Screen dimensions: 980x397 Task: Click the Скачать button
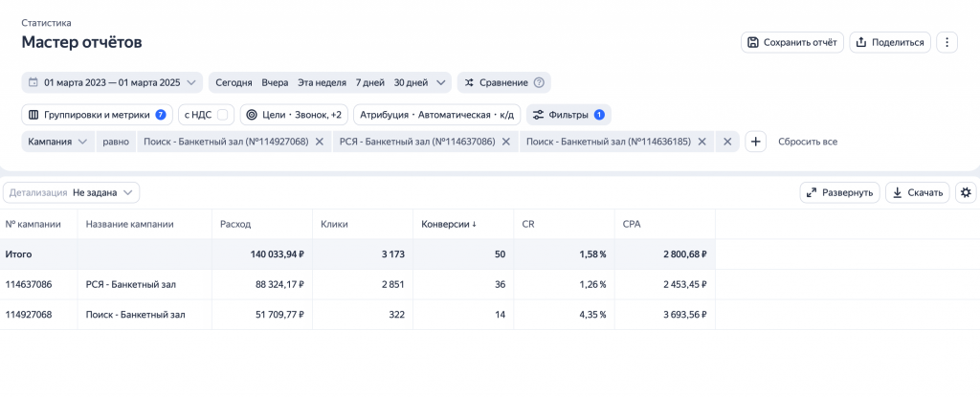pos(917,192)
